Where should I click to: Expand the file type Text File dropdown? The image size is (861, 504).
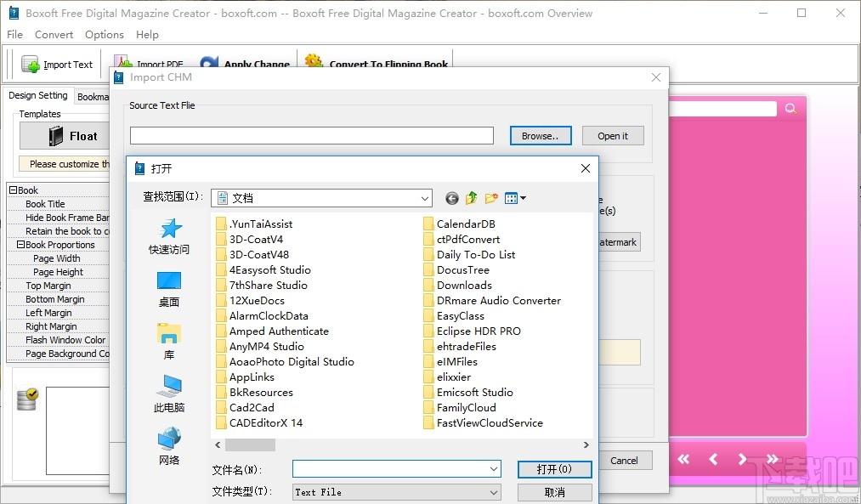pos(494,492)
